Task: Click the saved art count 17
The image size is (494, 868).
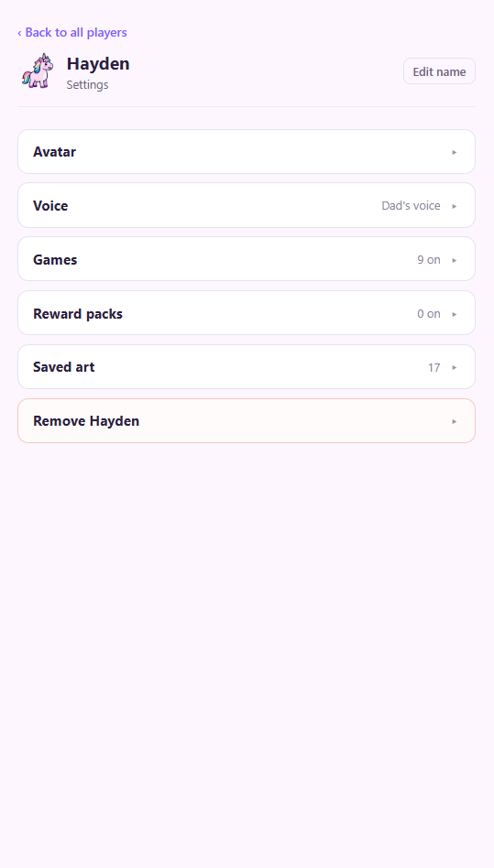Action: 434,367
